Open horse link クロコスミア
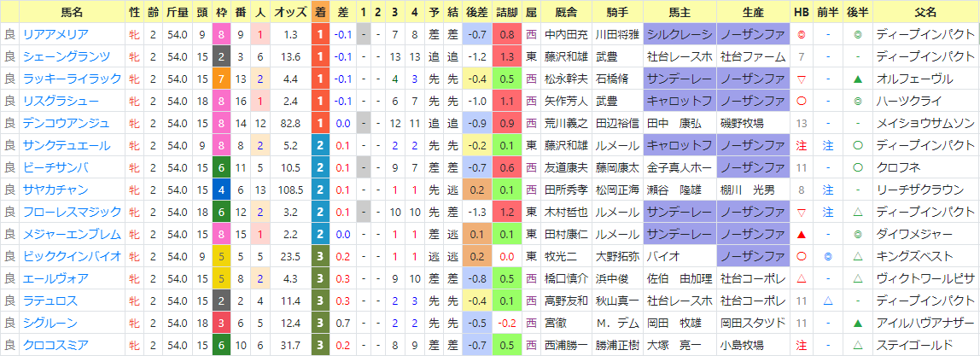Screen dimensions: 980x356 pyautogui.click(x=55, y=345)
